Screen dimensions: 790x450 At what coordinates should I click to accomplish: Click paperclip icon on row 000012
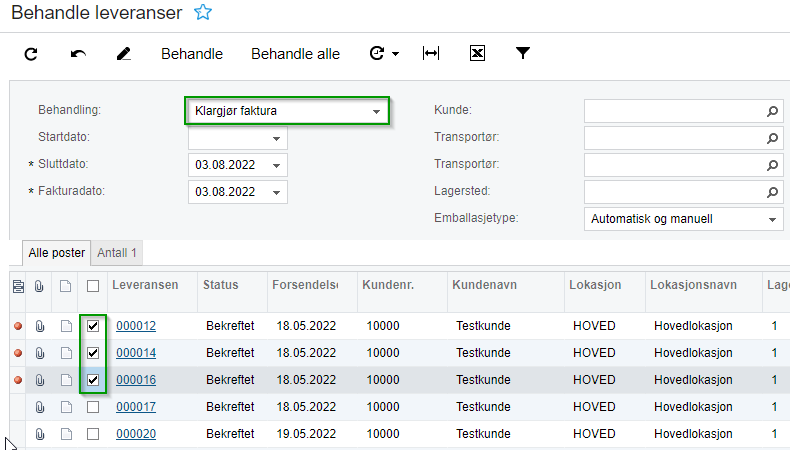pos(39,326)
